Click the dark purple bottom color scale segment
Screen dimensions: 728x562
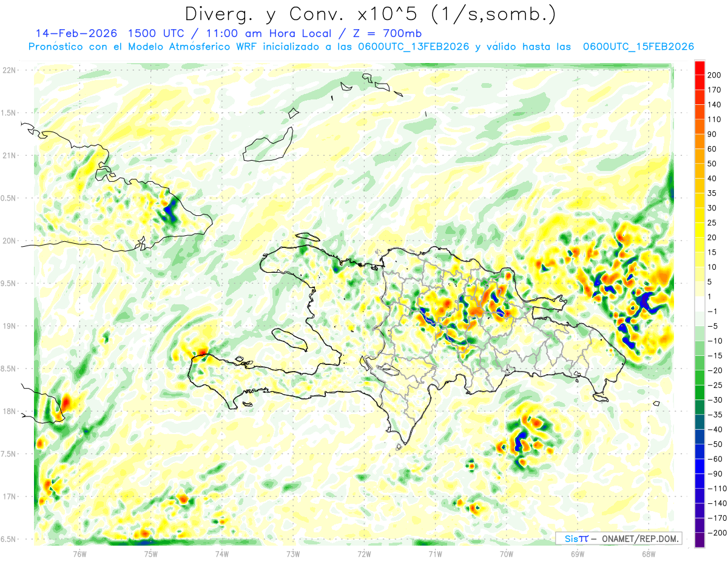[699, 540]
